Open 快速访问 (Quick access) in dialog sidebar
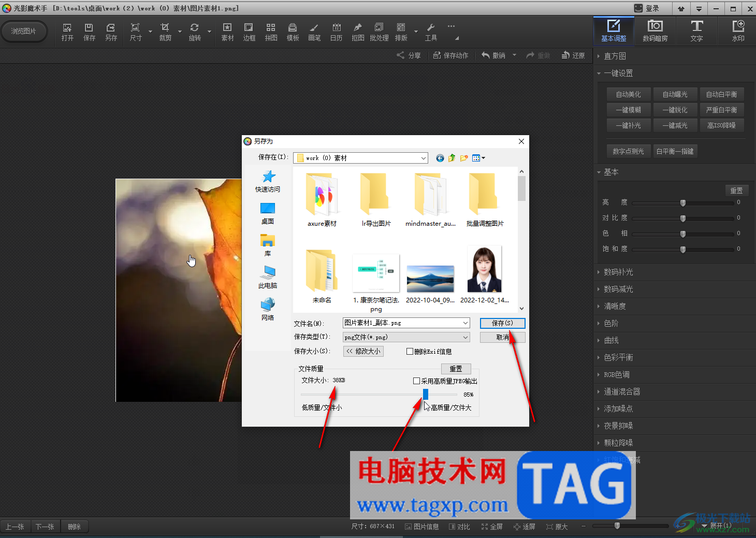 268,181
